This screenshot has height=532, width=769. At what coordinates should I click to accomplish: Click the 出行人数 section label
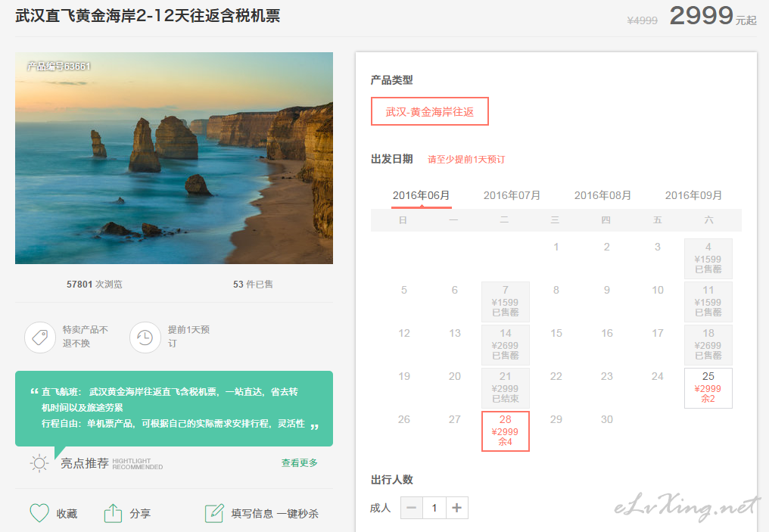coord(392,480)
